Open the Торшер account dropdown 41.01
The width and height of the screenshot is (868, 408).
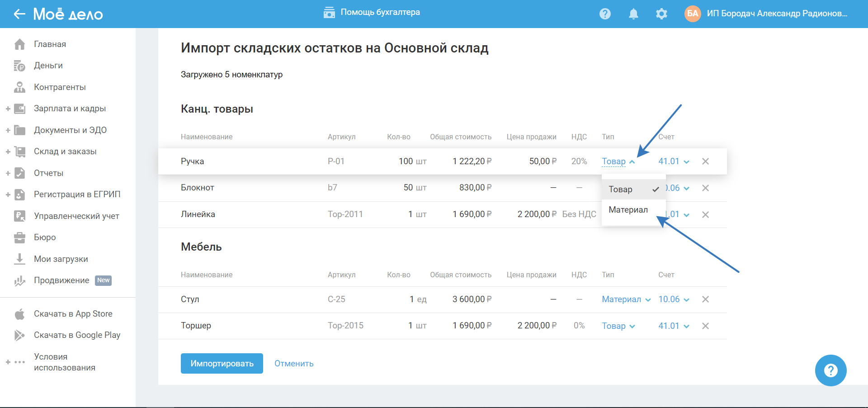coord(673,326)
